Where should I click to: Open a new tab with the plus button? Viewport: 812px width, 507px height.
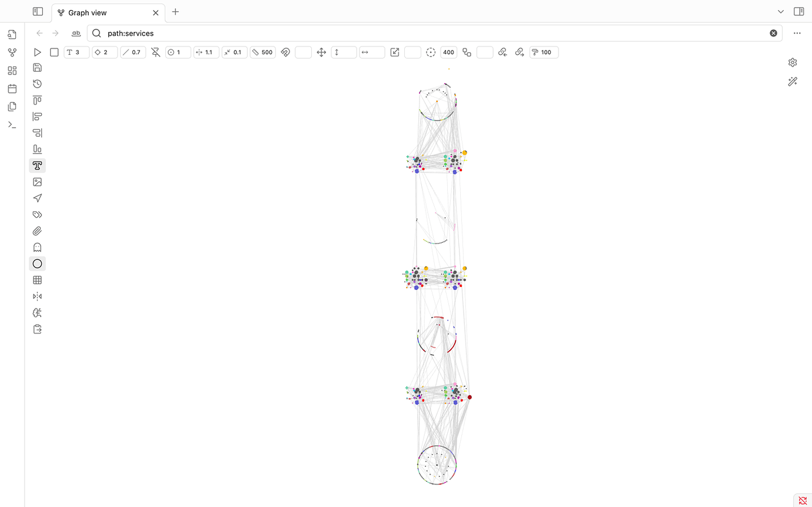[x=175, y=12]
